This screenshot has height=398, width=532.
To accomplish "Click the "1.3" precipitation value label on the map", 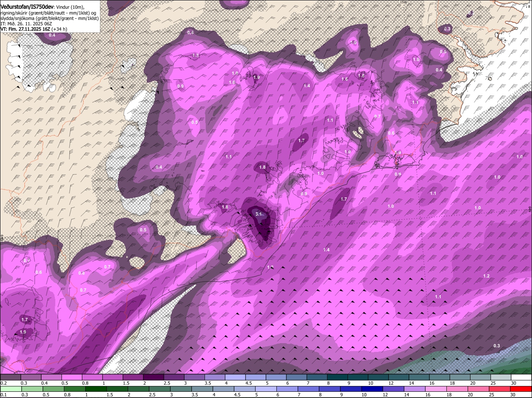I will point(196,55).
